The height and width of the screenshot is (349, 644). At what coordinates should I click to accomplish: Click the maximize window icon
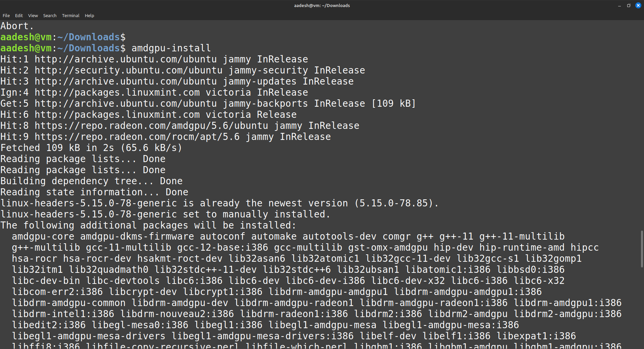pyautogui.click(x=629, y=5)
